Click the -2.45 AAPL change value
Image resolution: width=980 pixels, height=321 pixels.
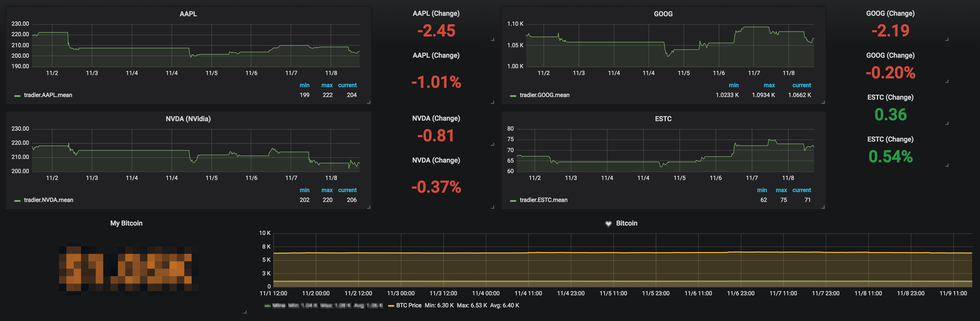point(436,31)
